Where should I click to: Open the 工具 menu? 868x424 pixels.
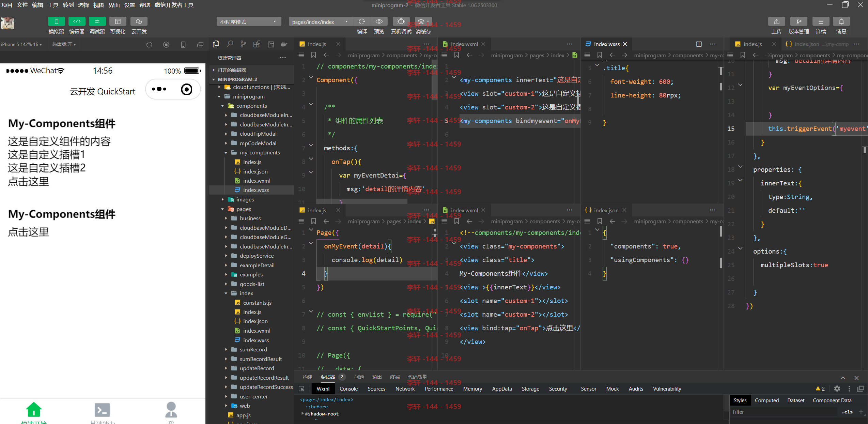(x=52, y=5)
